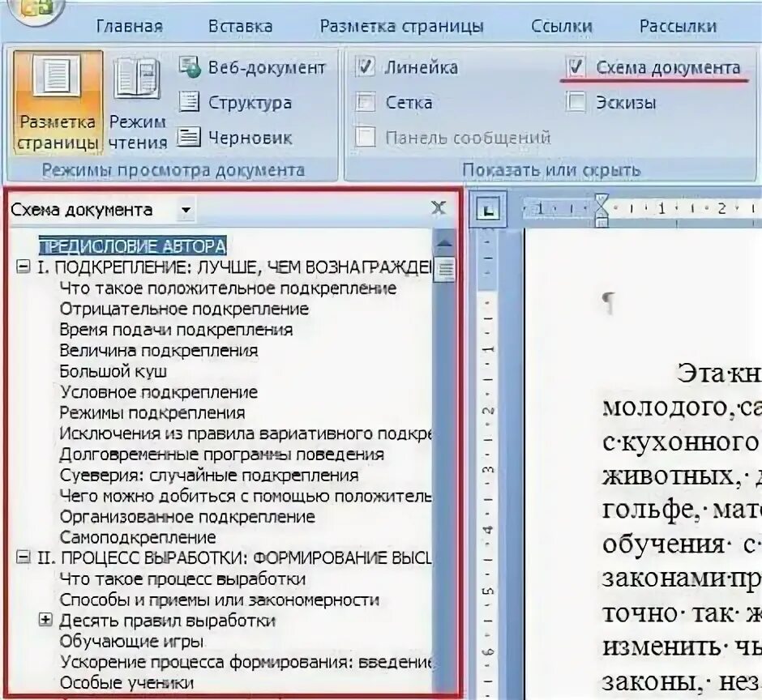This screenshot has width=762, height=700.
Task: Collapse section II. ПРОЦЕСС ВЫРАБОТКИ
Action: [x=23, y=557]
